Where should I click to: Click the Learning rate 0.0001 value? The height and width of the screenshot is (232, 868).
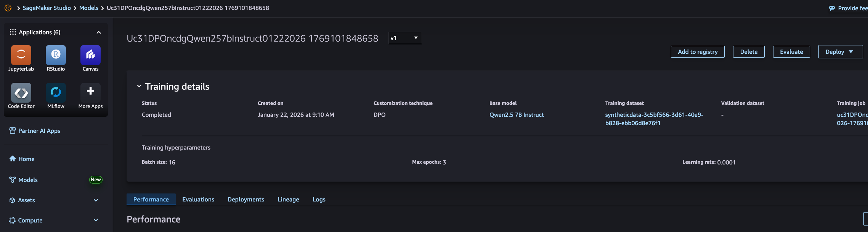click(x=726, y=163)
